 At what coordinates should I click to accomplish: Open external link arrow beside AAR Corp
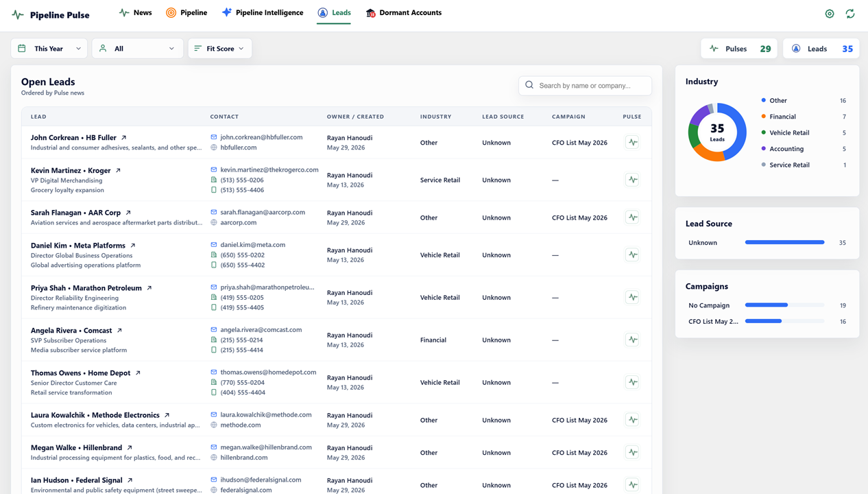pyautogui.click(x=128, y=213)
